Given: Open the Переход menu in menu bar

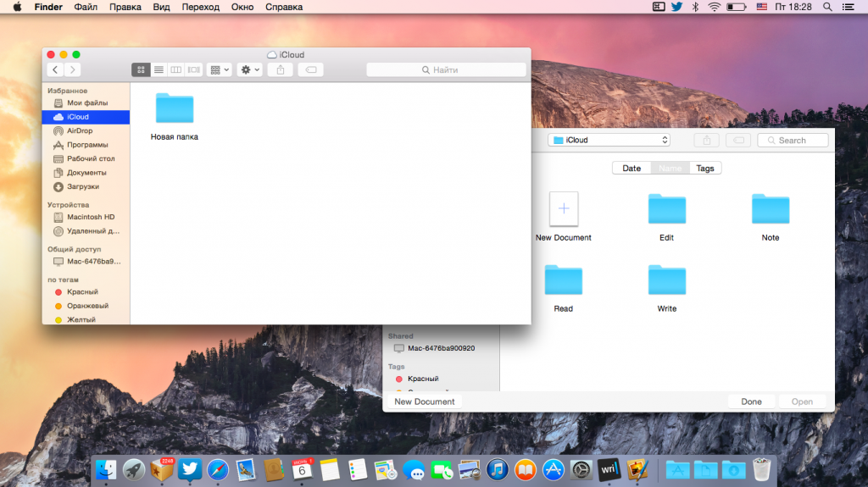Looking at the screenshot, I should pyautogui.click(x=200, y=7).
